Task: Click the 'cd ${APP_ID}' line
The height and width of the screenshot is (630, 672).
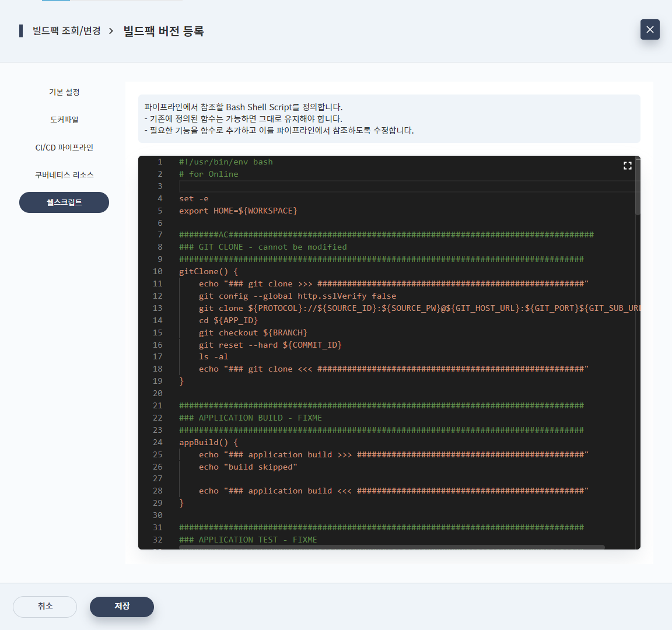Action: click(x=229, y=321)
